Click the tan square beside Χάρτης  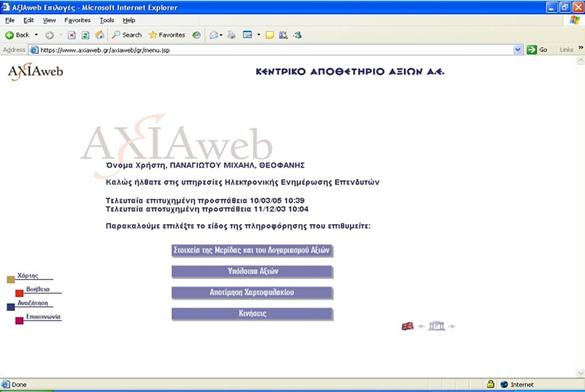(x=11, y=280)
